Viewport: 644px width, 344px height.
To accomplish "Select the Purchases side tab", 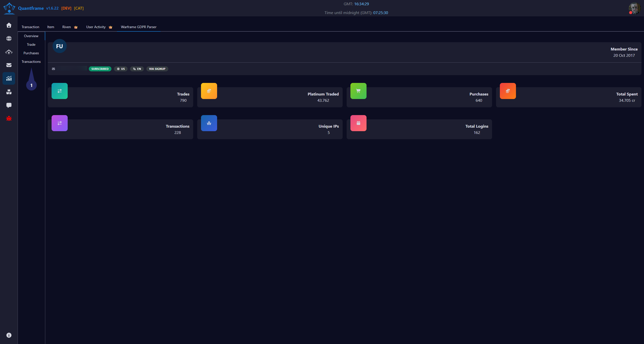I will tap(31, 53).
